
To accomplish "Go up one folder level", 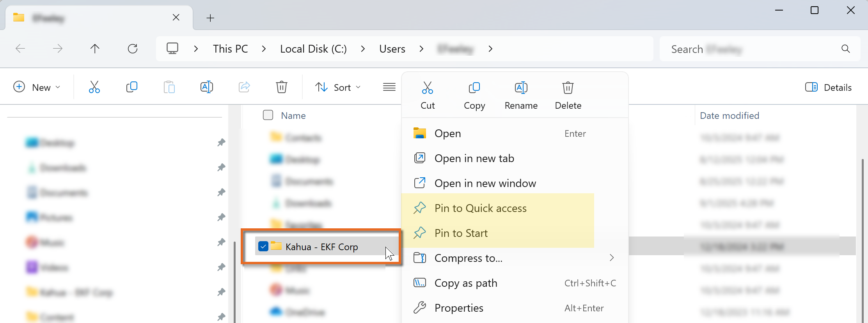I will (x=95, y=49).
